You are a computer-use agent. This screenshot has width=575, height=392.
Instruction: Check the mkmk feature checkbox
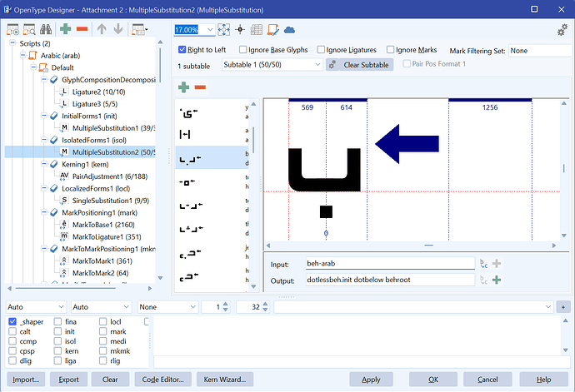[x=103, y=351]
